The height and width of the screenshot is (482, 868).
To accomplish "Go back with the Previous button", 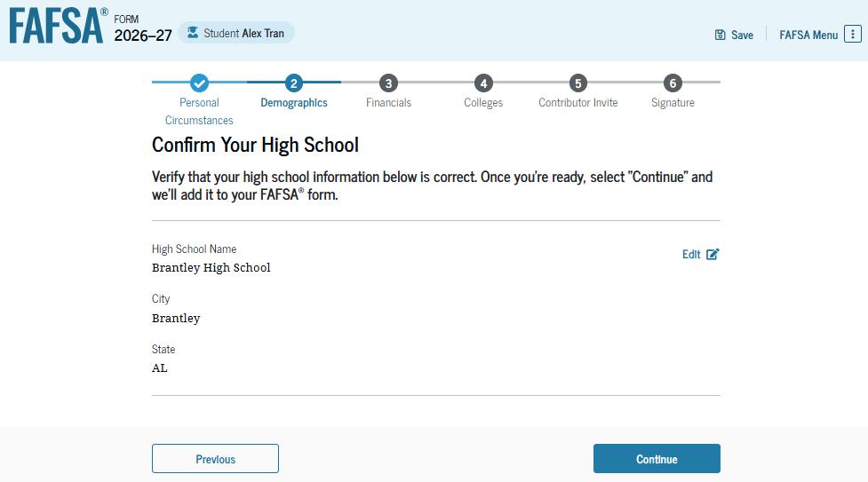I will pos(215,459).
